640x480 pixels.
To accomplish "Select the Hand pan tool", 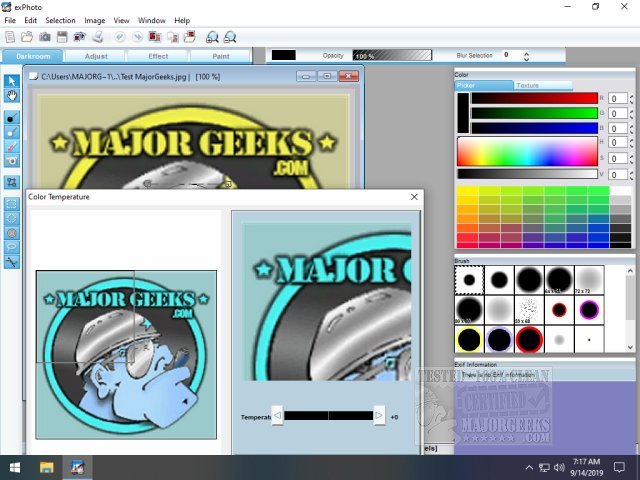I will click(x=12, y=96).
